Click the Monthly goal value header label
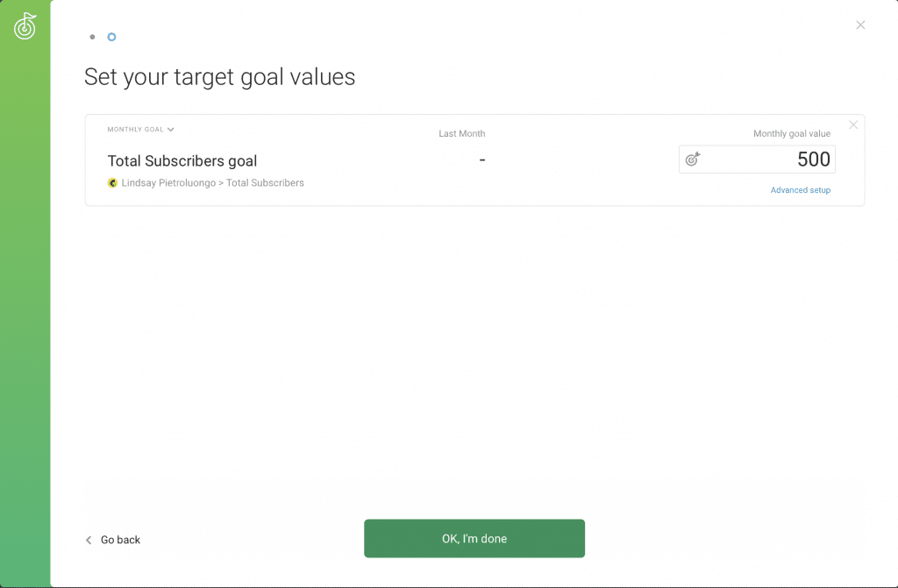This screenshot has height=588, width=898. click(792, 133)
